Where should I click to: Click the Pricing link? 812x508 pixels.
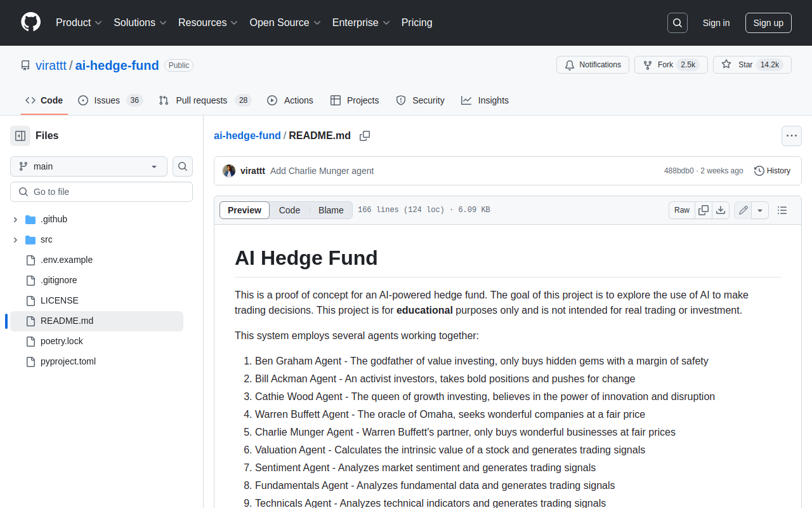coord(417,23)
